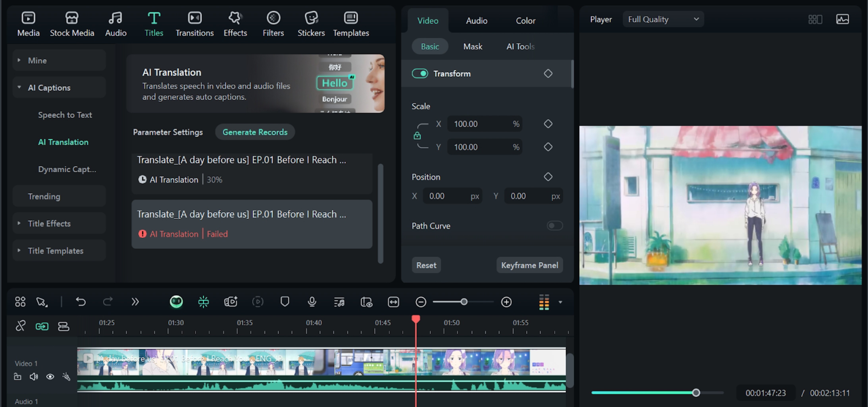The height and width of the screenshot is (407, 868).
Task: Click the timeline zoom slider handle
Action: (x=464, y=301)
